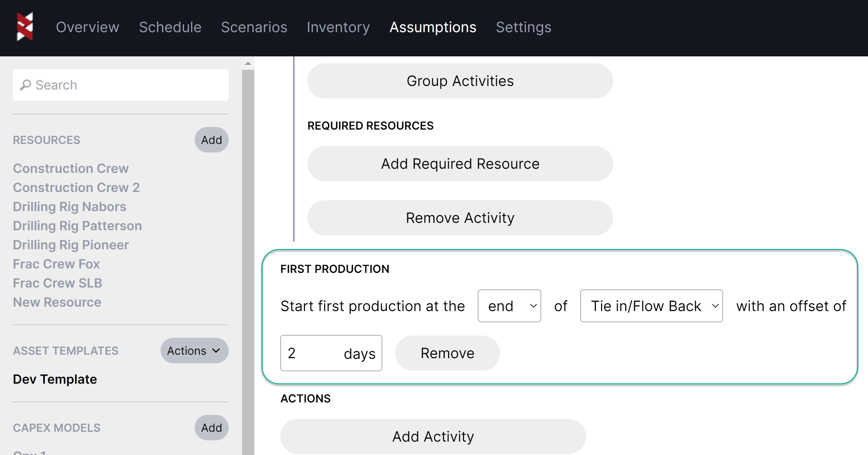
Task: Open the Tie in/Flow Back activity dropdown
Action: coord(651,306)
